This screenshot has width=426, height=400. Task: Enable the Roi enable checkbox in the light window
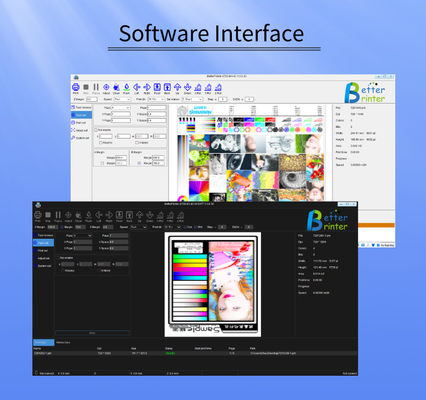pyautogui.click(x=96, y=130)
